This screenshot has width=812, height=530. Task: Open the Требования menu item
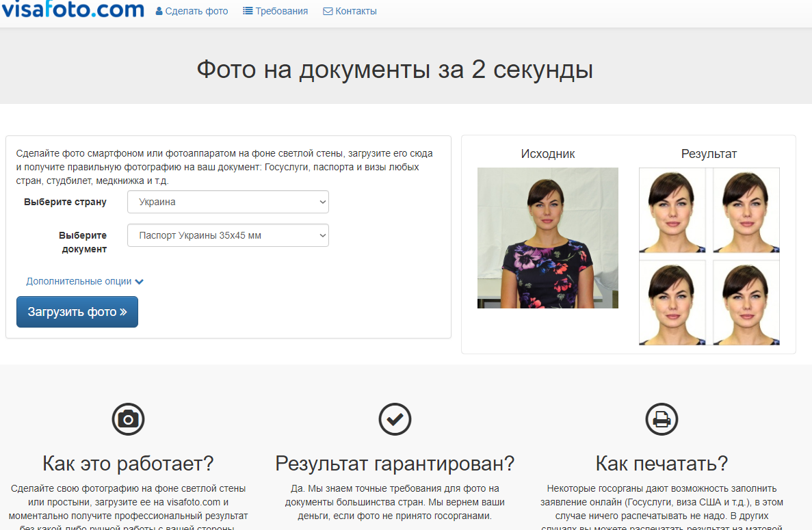click(x=282, y=12)
